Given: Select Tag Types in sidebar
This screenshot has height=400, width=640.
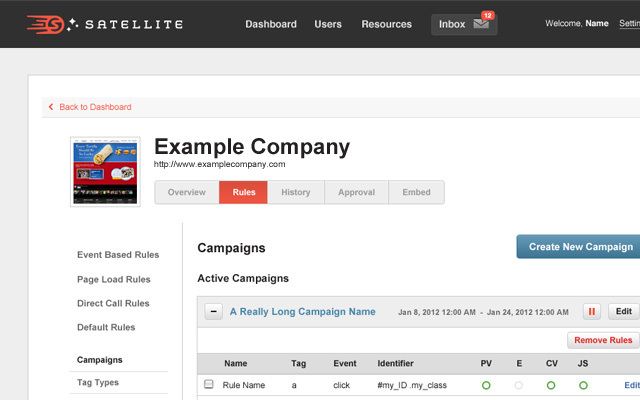Looking at the screenshot, I should tap(98, 382).
